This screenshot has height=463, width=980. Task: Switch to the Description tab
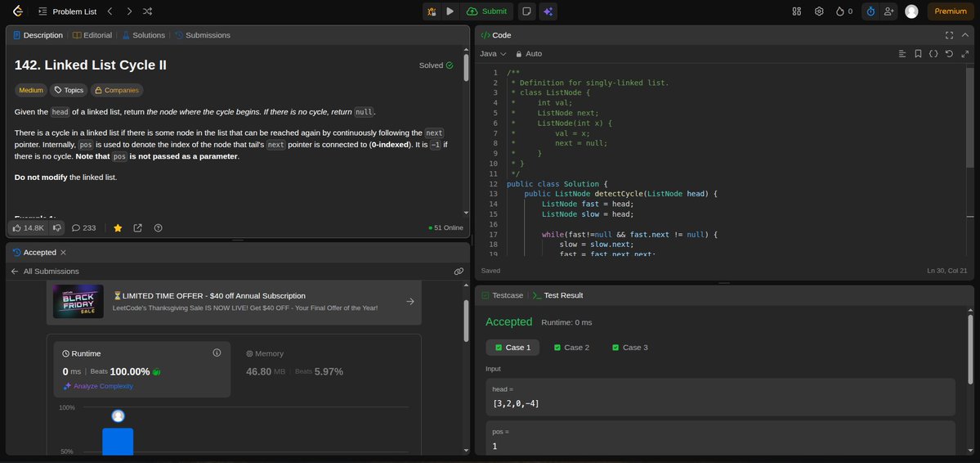point(38,35)
